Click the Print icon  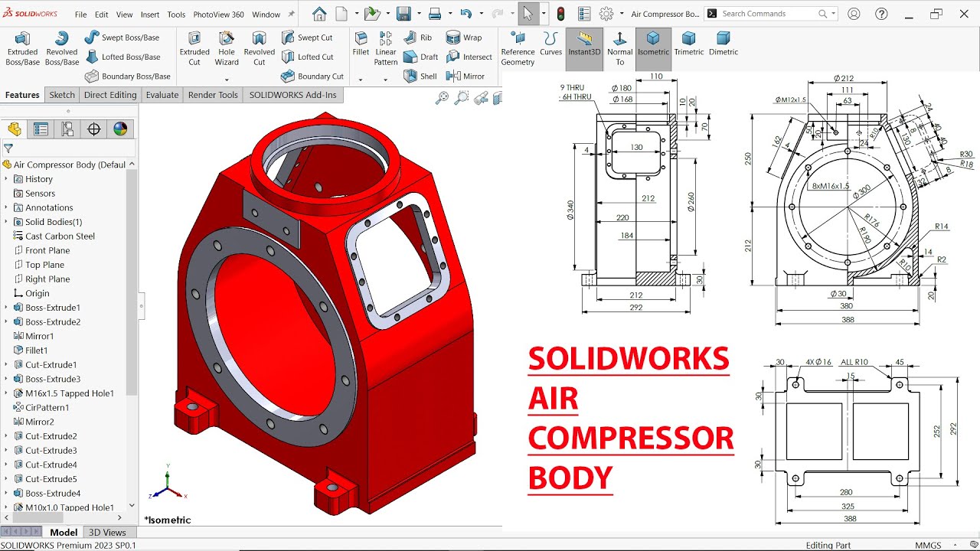click(435, 14)
